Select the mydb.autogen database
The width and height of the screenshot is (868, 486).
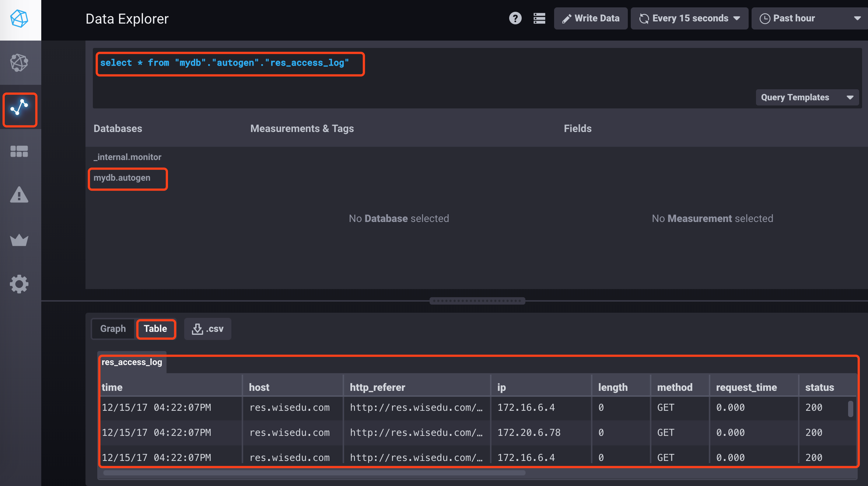pyautogui.click(x=122, y=178)
